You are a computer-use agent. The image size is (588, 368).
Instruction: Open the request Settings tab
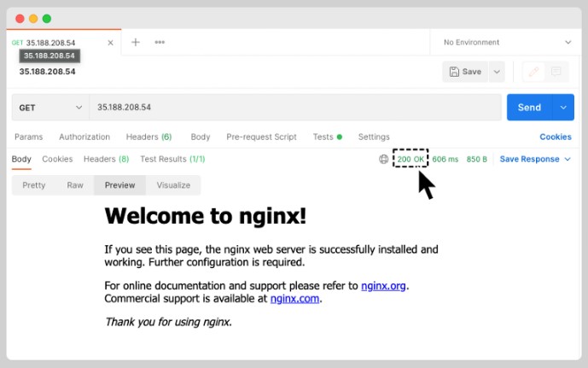[374, 137]
